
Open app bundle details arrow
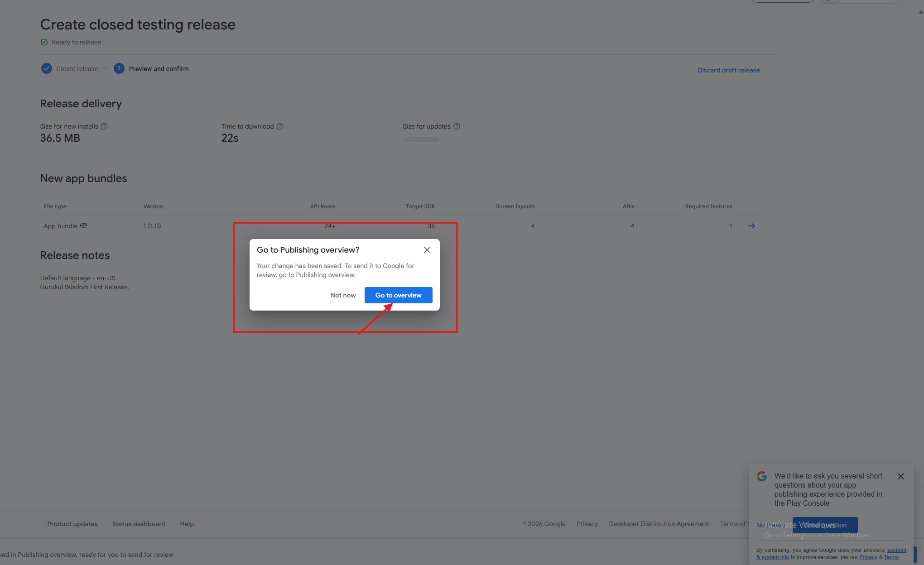coord(751,226)
